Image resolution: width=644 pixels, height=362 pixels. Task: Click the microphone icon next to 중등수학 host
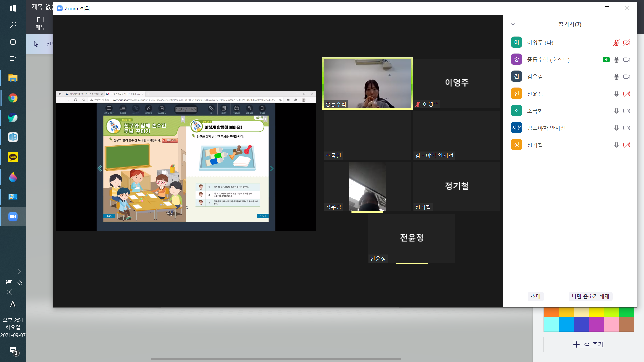[x=616, y=60]
